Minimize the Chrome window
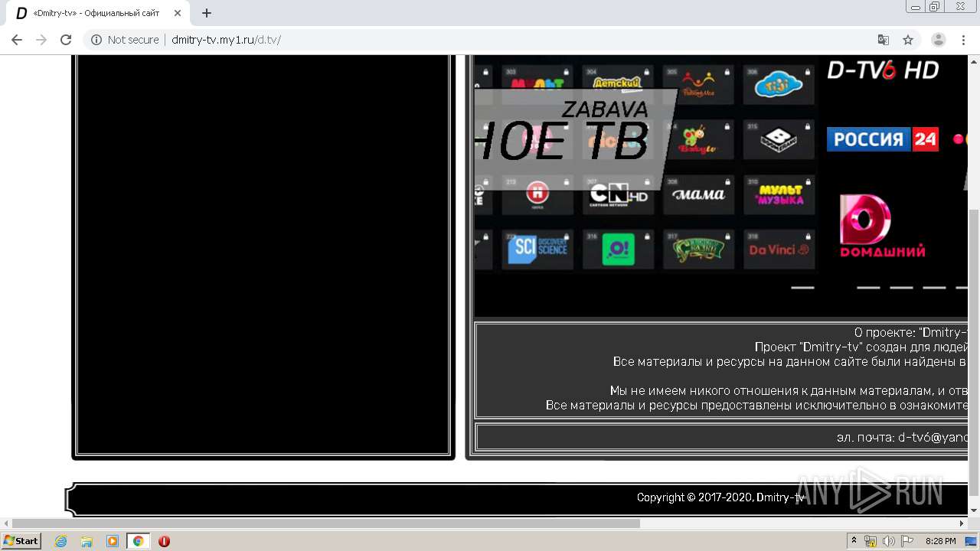The width and height of the screenshot is (980, 551). pyautogui.click(x=916, y=7)
